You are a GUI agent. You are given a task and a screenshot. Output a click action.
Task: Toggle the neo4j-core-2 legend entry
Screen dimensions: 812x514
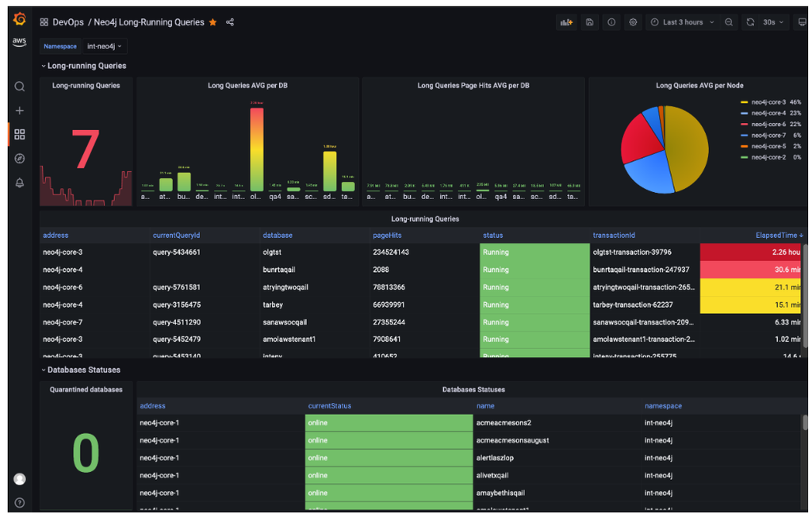click(768, 157)
